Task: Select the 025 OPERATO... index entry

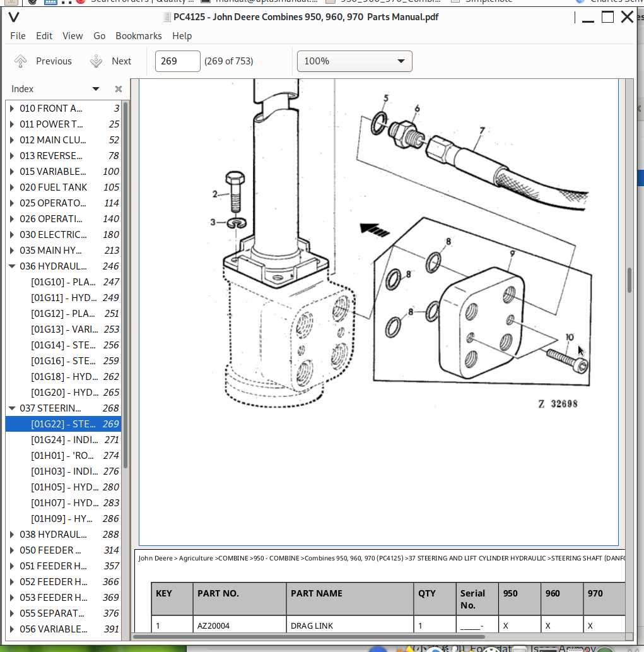Action: [64, 203]
